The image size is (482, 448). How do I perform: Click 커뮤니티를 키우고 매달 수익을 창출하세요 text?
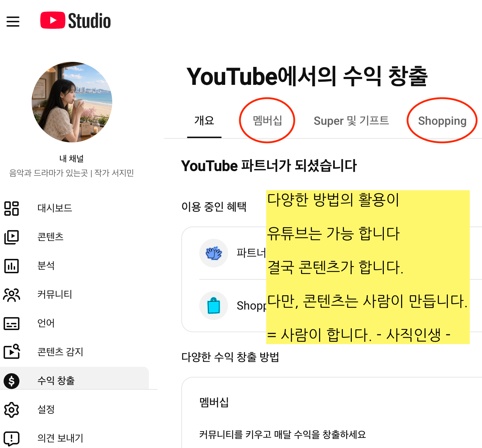pyautogui.click(x=282, y=434)
